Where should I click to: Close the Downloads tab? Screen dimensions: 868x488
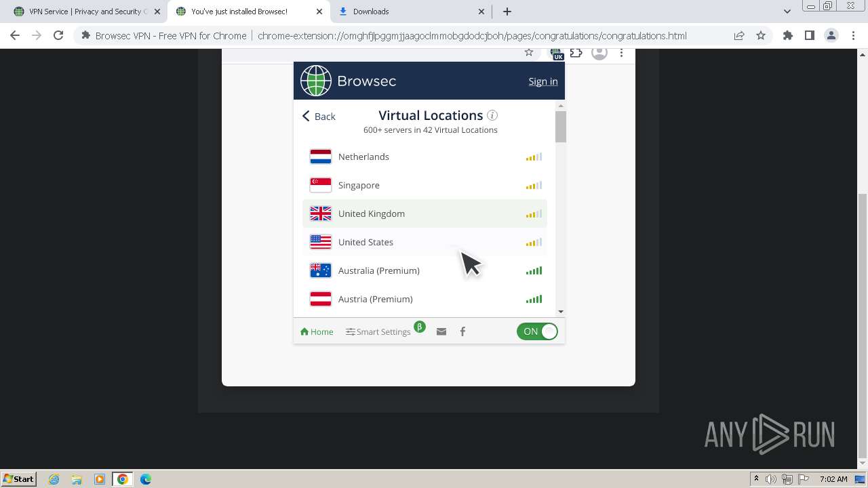click(x=481, y=12)
